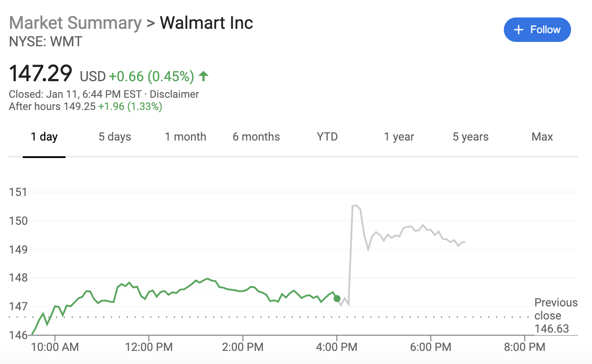The height and width of the screenshot is (364, 592).
Task: Select the Max range tab
Action: click(542, 137)
